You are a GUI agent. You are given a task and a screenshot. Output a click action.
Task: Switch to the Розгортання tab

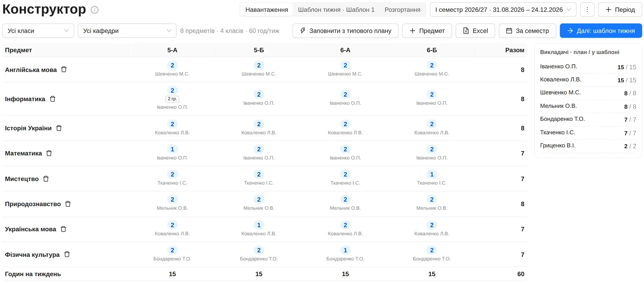click(402, 10)
